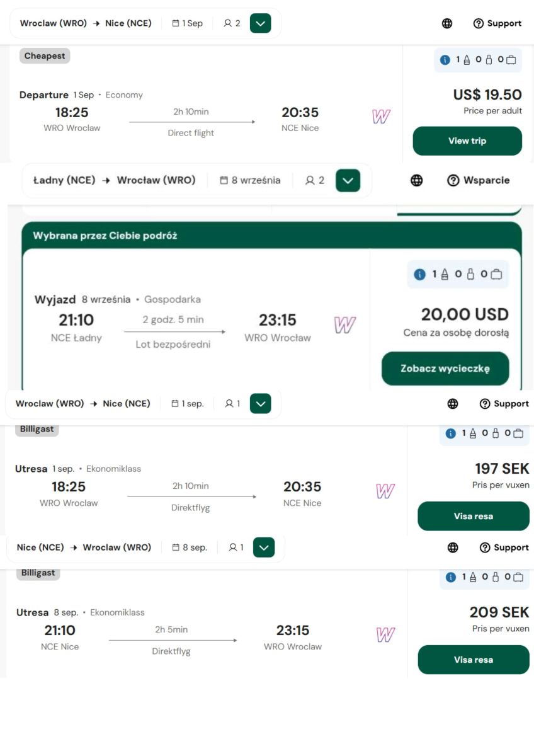Screen dimensions: 534x756
Task: Click the Wizz Air logo on the Polish 23:15 flight
Action: (x=344, y=325)
